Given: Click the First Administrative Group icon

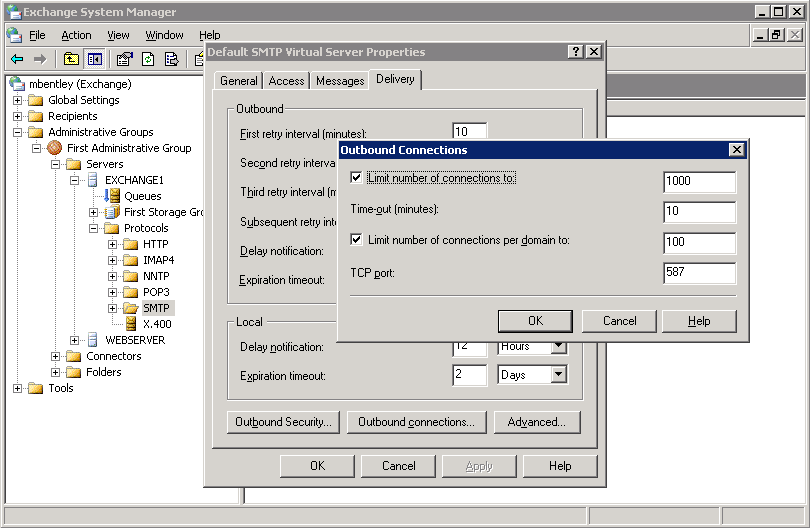Looking at the screenshot, I should (x=55, y=148).
